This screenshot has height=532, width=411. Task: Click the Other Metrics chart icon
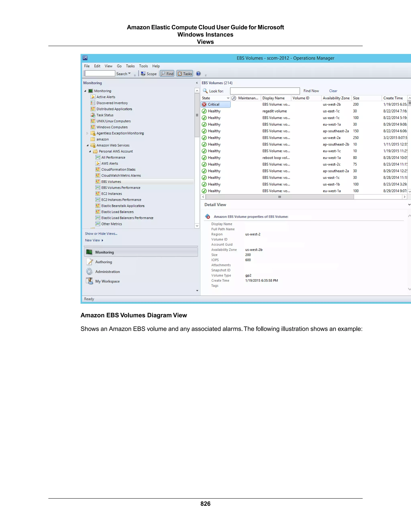[x=98, y=224]
